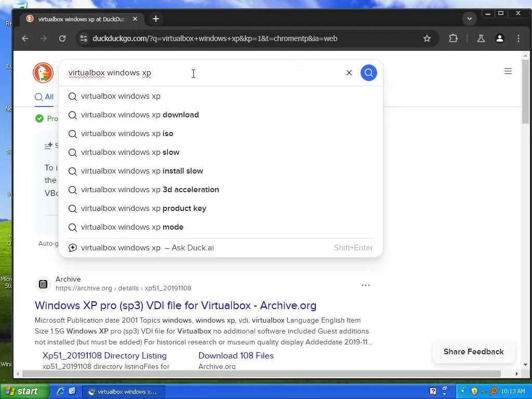Click the Archive source name text

[x=68, y=279]
